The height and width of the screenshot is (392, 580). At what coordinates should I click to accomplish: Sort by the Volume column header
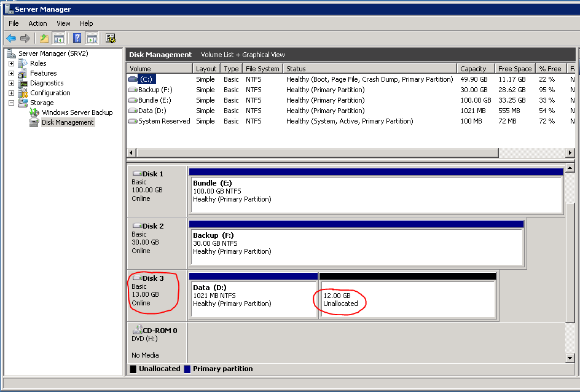tap(159, 69)
